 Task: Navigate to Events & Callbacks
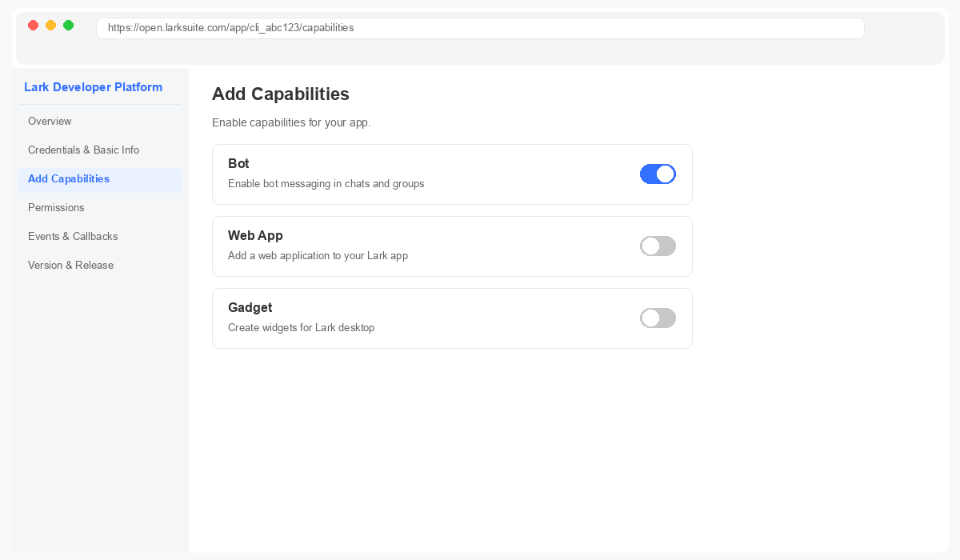point(100,237)
